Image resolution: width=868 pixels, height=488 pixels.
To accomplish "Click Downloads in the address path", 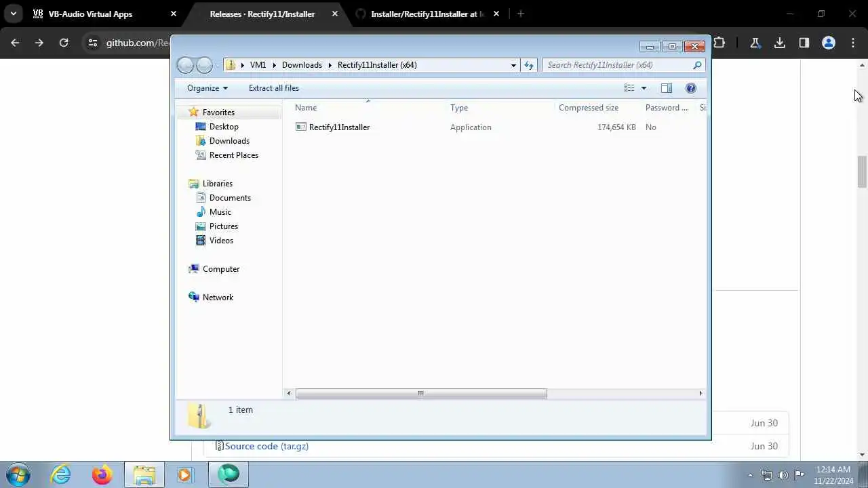I will pos(302,65).
